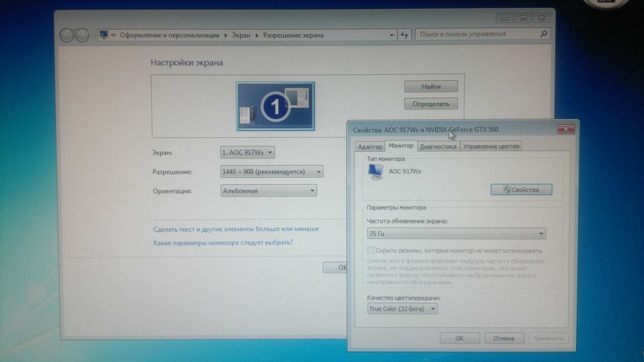
Task: Click the monitor 1 display thumbnail
Action: [275, 106]
